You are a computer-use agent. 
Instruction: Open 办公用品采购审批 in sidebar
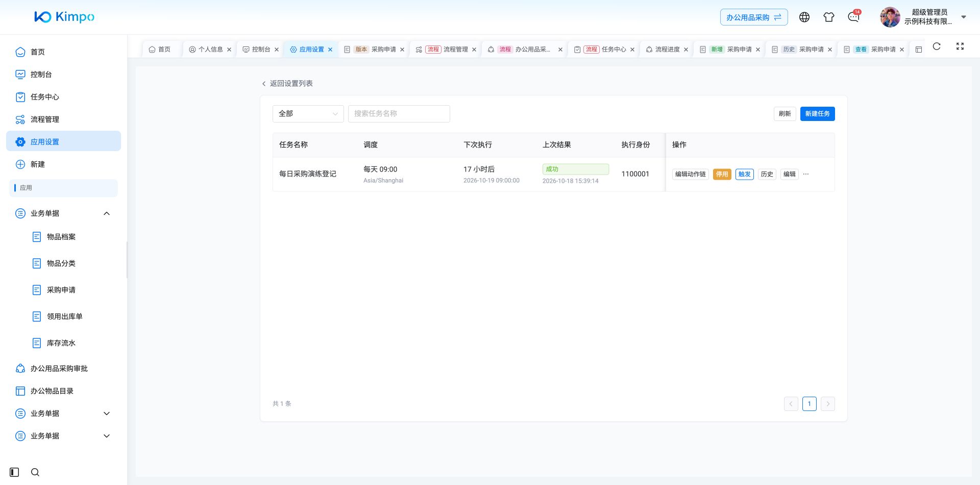click(63, 369)
